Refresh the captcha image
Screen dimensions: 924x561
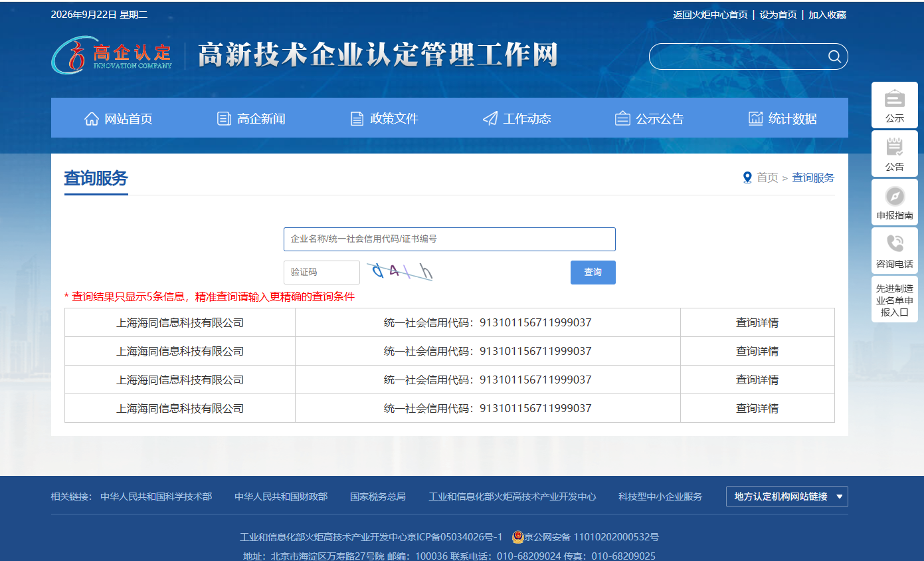click(400, 271)
